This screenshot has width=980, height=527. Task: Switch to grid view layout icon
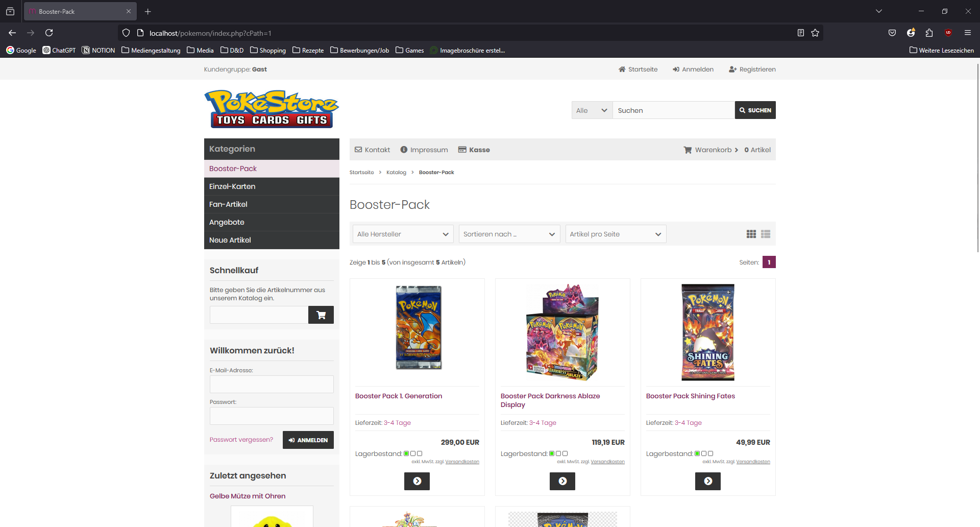pos(751,234)
